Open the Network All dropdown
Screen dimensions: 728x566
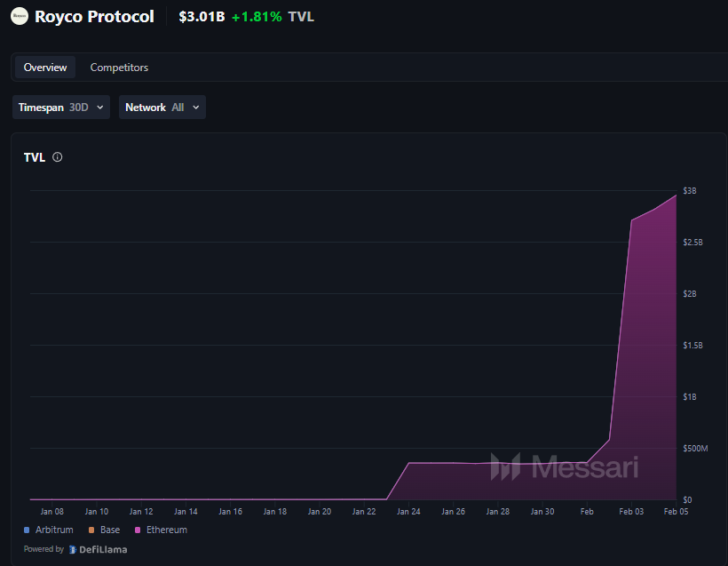pos(162,108)
